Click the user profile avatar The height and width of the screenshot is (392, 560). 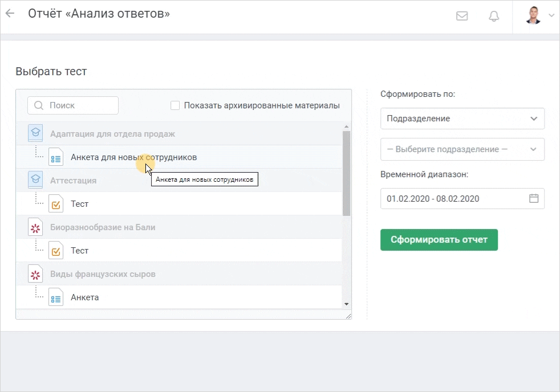[533, 15]
